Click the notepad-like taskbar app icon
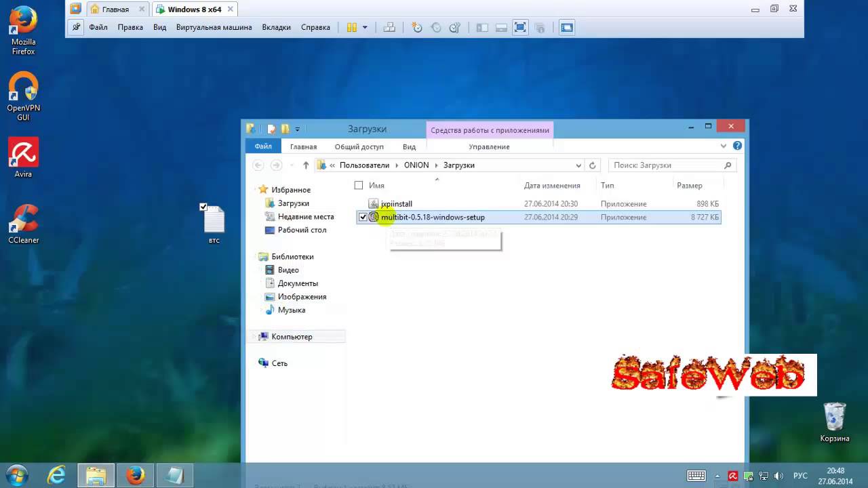Image resolution: width=868 pixels, height=488 pixels. coord(174,475)
